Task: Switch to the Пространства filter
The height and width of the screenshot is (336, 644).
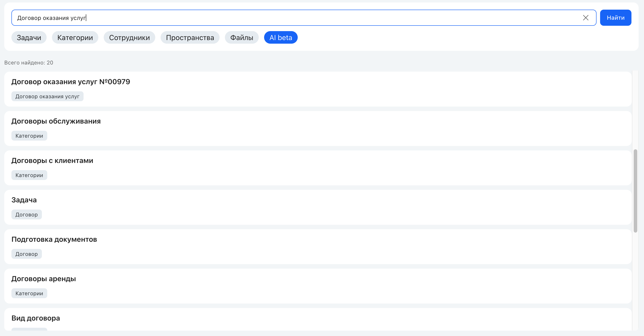Action: (190, 37)
